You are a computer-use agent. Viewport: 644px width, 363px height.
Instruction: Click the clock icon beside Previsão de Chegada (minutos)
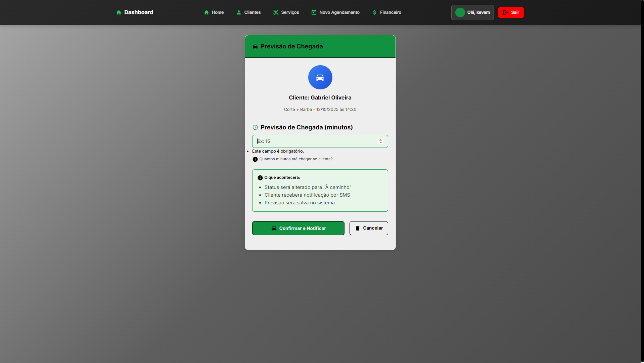tap(255, 127)
